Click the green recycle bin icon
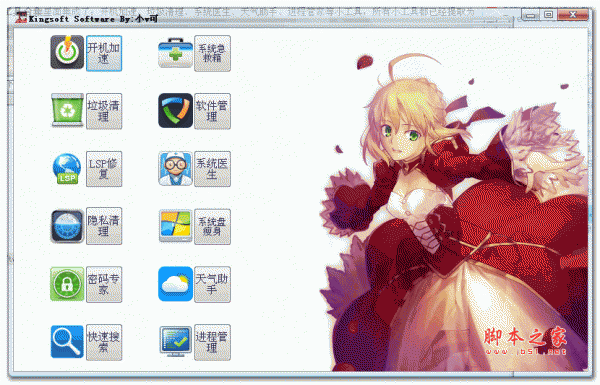The width and height of the screenshot is (600, 385). pos(67,110)
